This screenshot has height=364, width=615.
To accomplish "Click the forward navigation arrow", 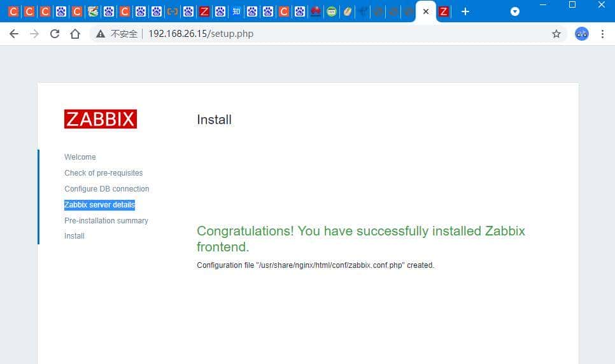I will [34, 34].
